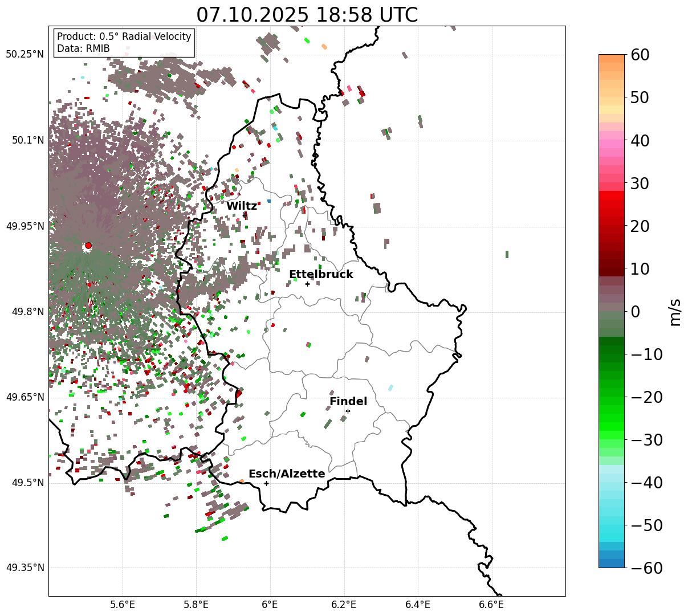Screen dimensions: 688x616
Task: Click the 6°E longitude label
Action: 270,605
